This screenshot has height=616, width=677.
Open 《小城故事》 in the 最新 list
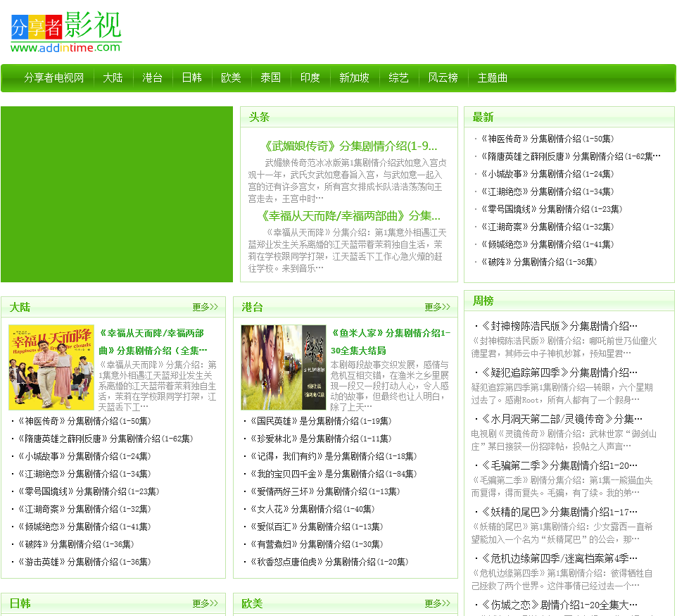click(x=547, y=174)
